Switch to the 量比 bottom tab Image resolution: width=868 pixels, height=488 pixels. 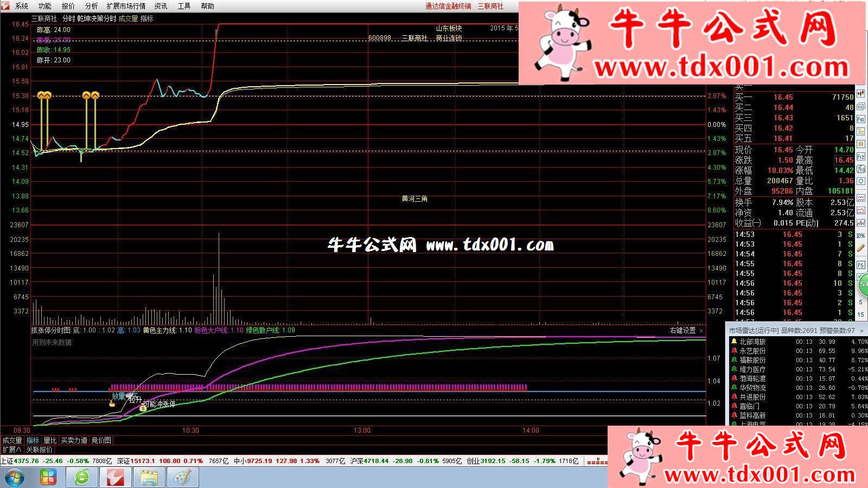click(x=50, y=441)
